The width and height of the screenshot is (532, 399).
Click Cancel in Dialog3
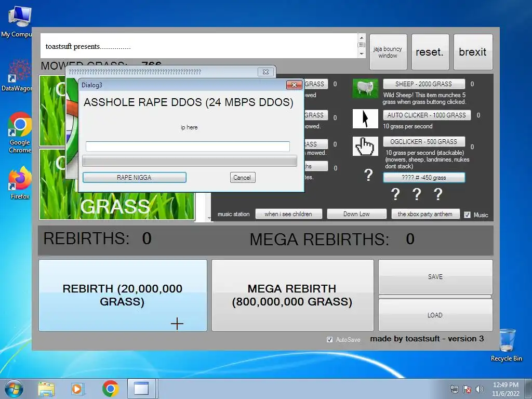coord(242,178)
